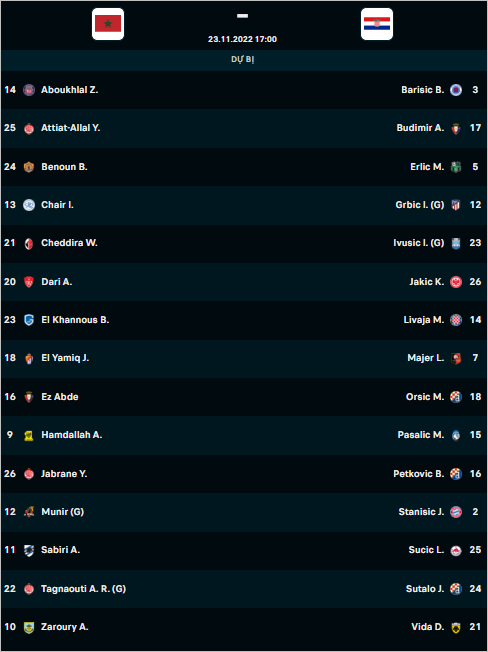The image size is (488, 652).
Task: Open Tagnaouti A. R. (G) player page
Action: point(84,589)
